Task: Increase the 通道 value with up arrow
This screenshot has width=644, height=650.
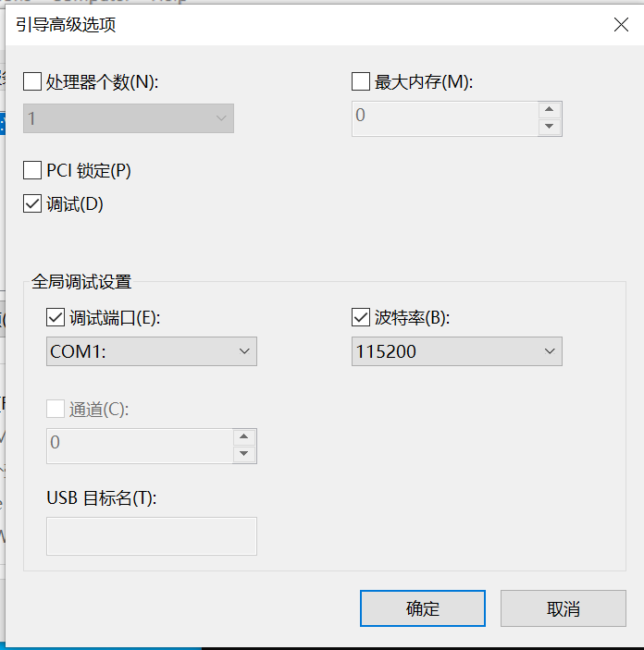Action: pos(244,436)
